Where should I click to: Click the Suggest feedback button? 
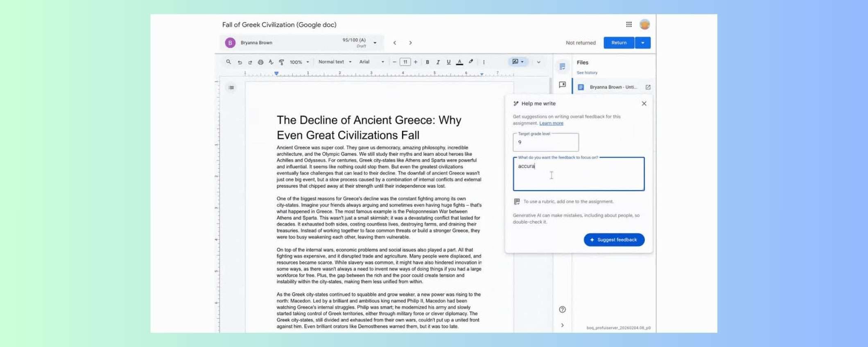pyautogui.click(x=614, y=240)
